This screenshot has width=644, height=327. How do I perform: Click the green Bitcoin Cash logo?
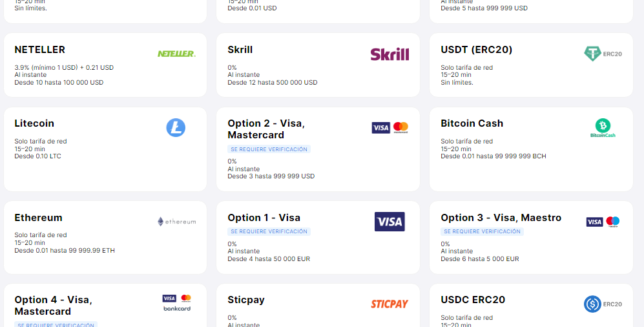coord(603,128)
